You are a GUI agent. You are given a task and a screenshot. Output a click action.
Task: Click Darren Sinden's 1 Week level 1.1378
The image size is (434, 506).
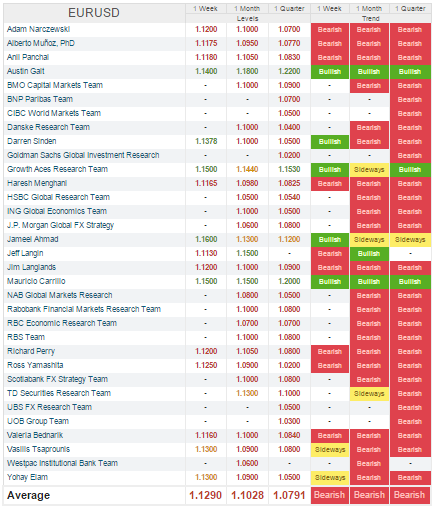click(x=206, y=141)
